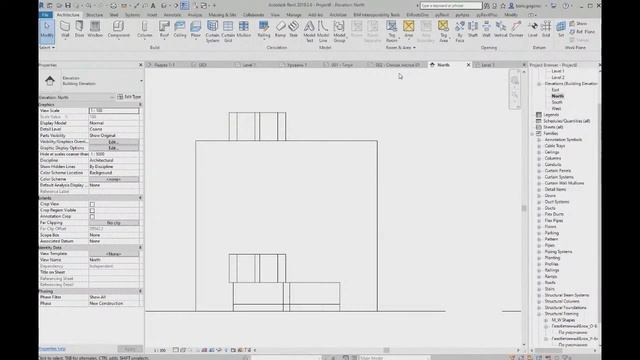Select the Mullion tool

244,30
